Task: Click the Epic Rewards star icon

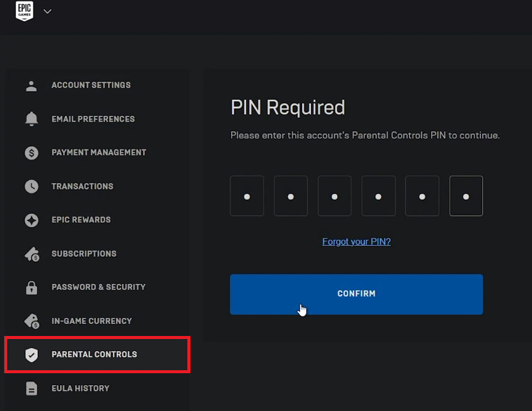Action: 31,220
